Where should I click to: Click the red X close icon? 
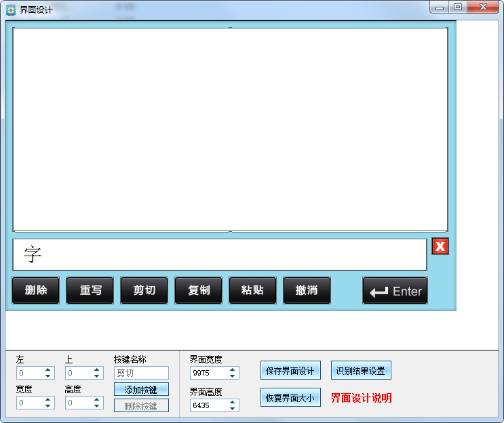click(440, 246)
